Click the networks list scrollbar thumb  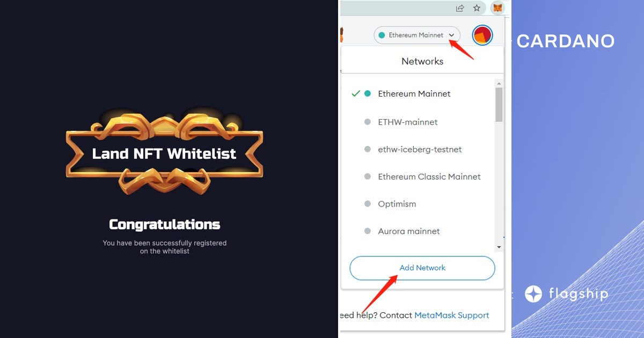coord(499,105)
